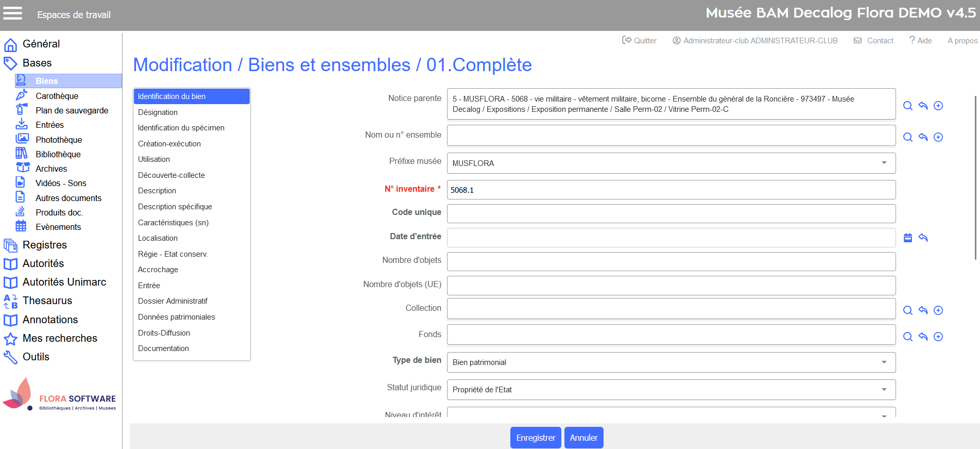Click the Photothèque icon in sidebar

22,139
